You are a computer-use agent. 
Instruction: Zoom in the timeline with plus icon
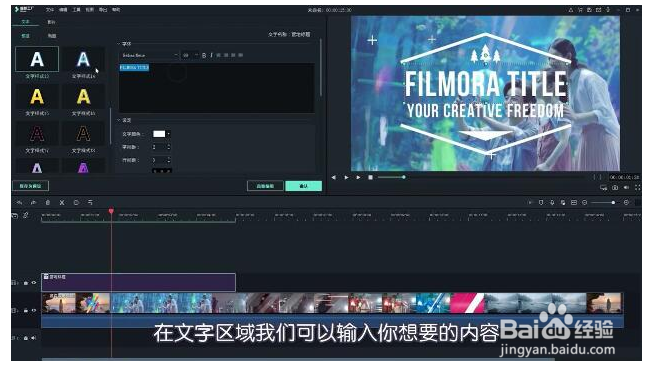[626, 202]
